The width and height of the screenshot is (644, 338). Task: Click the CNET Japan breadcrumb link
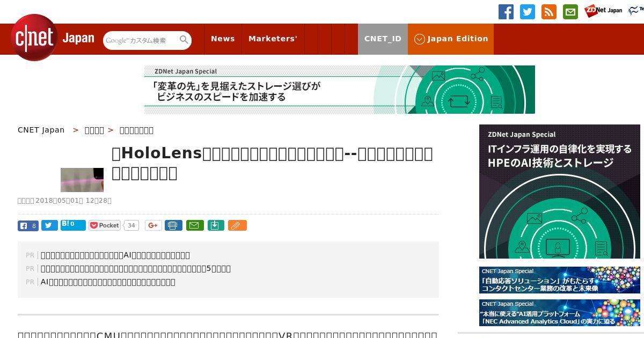tap(41, 130)
